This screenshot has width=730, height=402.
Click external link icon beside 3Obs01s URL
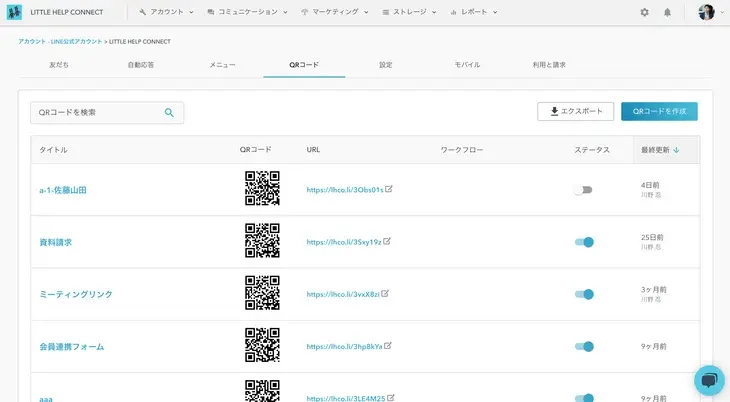[389, 188]
